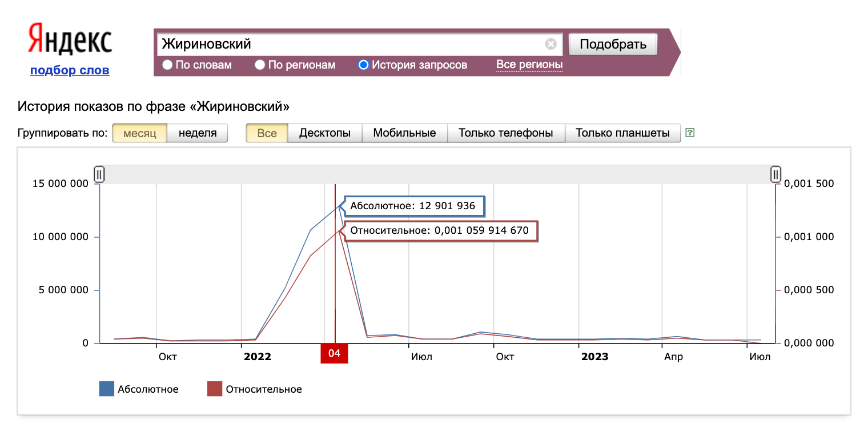This screenshot has height=439, width=868.
Task: Toggle the blue Абсолютное legend swatch
Action: (x=107, y=389)
